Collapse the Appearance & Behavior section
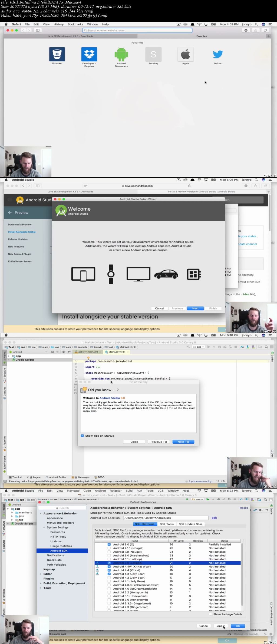The image size is (277, 644). pyautogui.click(x=41, y=513)
